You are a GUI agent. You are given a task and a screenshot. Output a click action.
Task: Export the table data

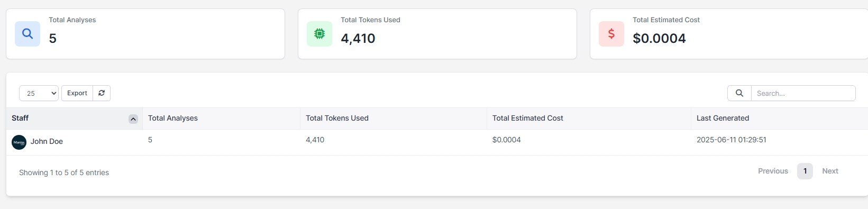click(x=77, y=93)
